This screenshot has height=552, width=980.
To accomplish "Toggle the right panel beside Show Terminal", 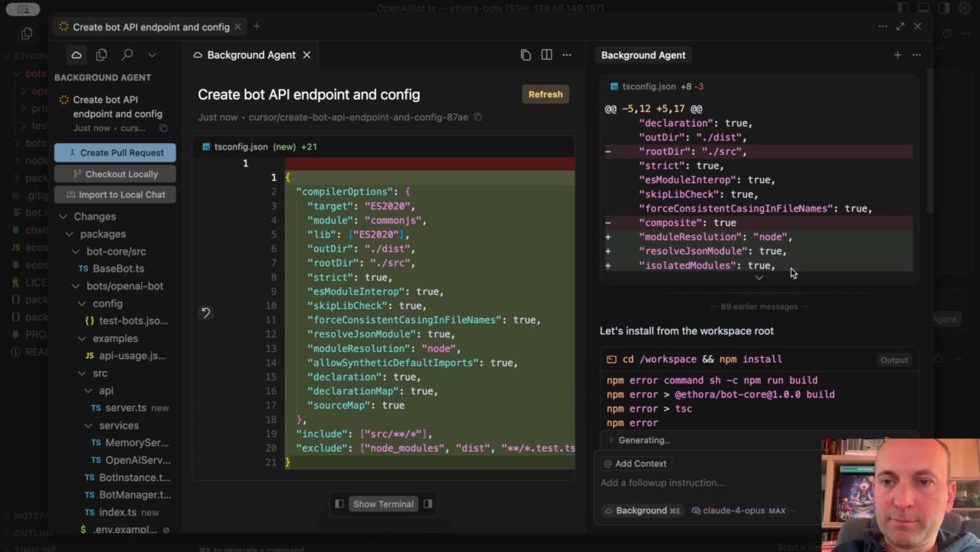I will pos(428,504).
